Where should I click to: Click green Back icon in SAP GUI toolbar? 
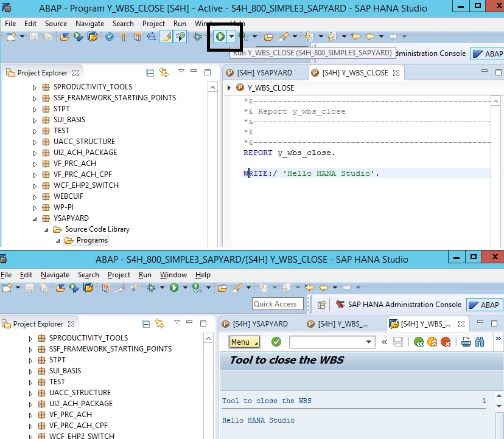pyautogui.click(x=419, y=342)
